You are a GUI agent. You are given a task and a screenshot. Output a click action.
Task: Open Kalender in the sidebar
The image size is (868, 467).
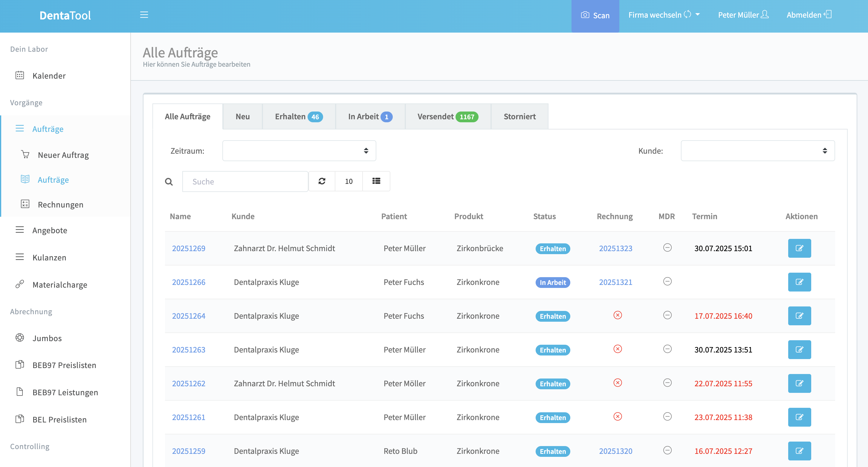pyautogui.click(x=49, y=75)
